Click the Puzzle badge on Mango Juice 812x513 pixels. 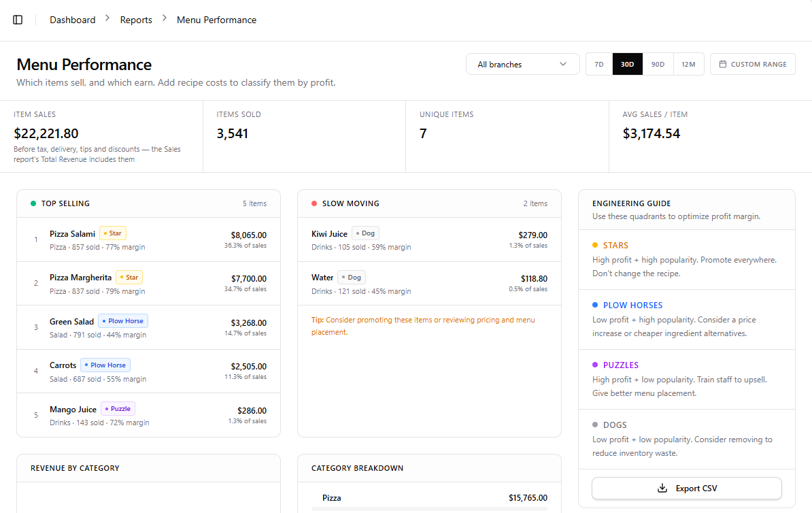(x=118, y=408)
